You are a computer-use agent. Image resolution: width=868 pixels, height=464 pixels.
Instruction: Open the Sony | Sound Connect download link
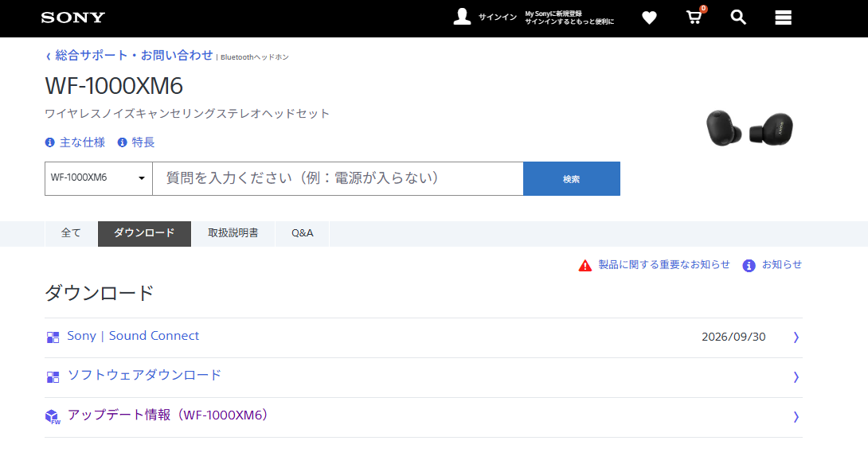[x=133, y=336]
